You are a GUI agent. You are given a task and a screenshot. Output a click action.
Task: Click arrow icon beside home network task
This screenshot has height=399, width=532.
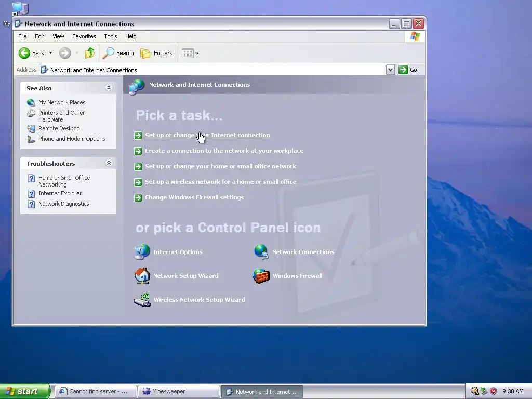pyautogui.click(x=138, y=167)
